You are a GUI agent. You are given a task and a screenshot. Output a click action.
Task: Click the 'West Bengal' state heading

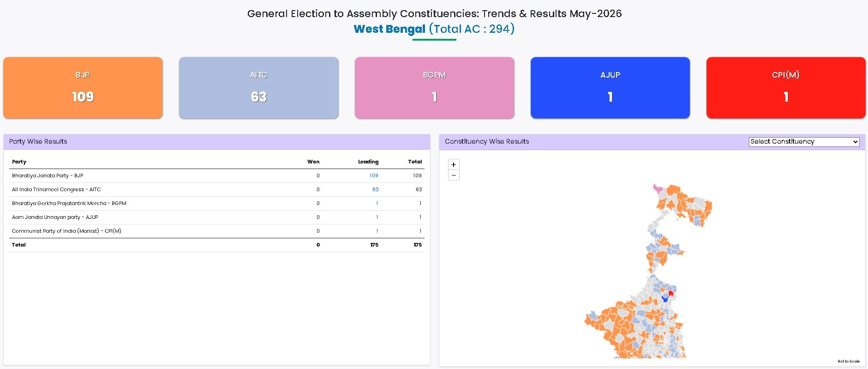(x=389, y=29)
